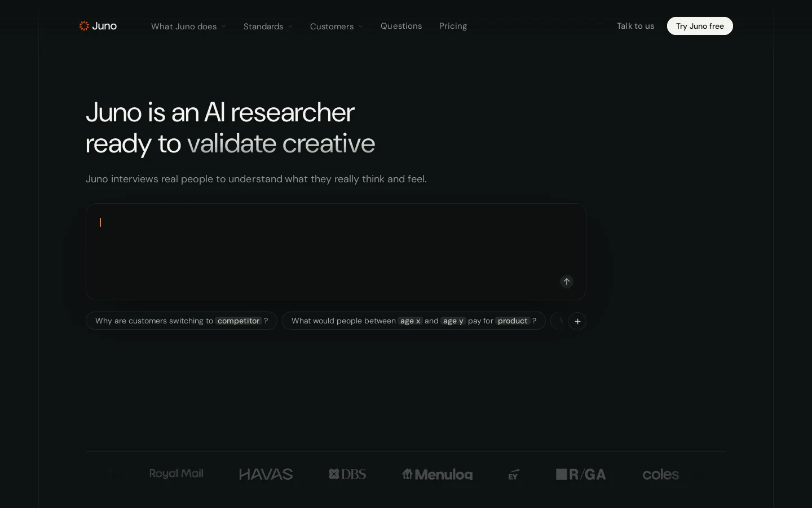This screenshot has height=508, width=812.
Task: Open the Standards dropdown
Action: (x=268, y=27)
